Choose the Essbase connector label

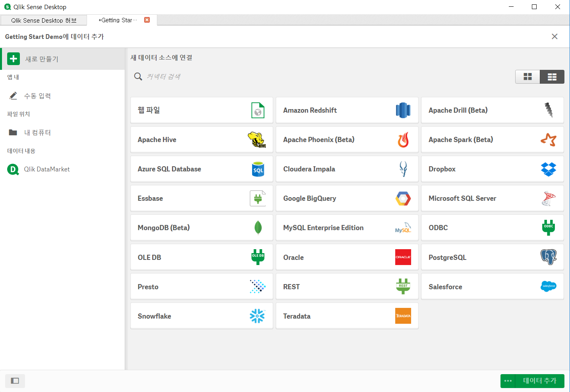[x=150, y=198]
